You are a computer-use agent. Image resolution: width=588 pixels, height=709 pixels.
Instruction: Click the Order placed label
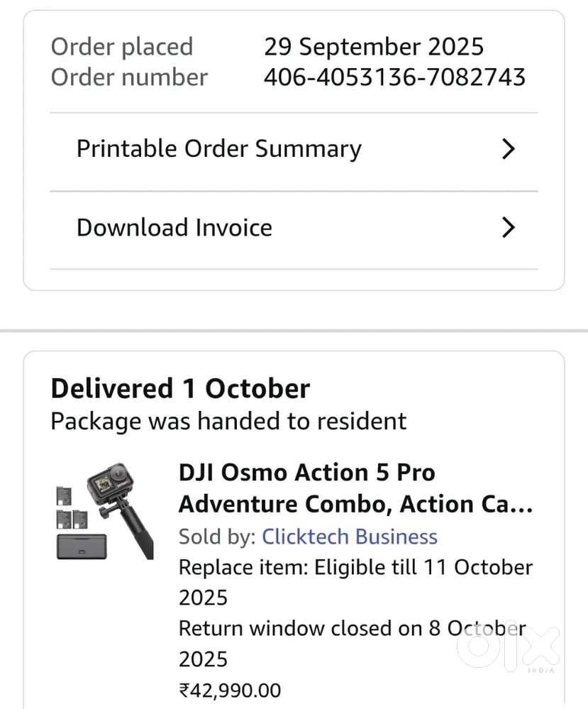point(122,47)
